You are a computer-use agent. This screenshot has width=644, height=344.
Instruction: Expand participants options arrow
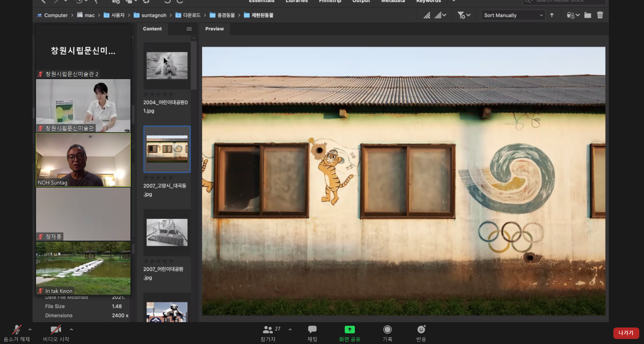click(x=290, y=330)
